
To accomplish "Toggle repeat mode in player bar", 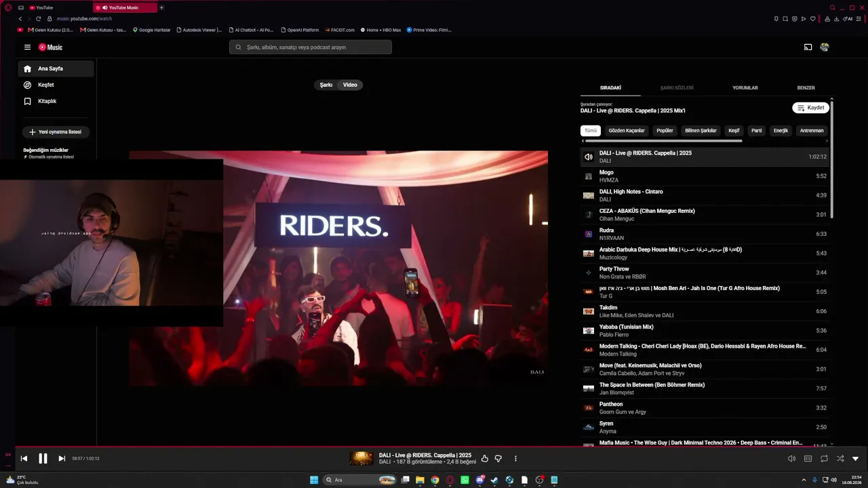I will point(824,459).
